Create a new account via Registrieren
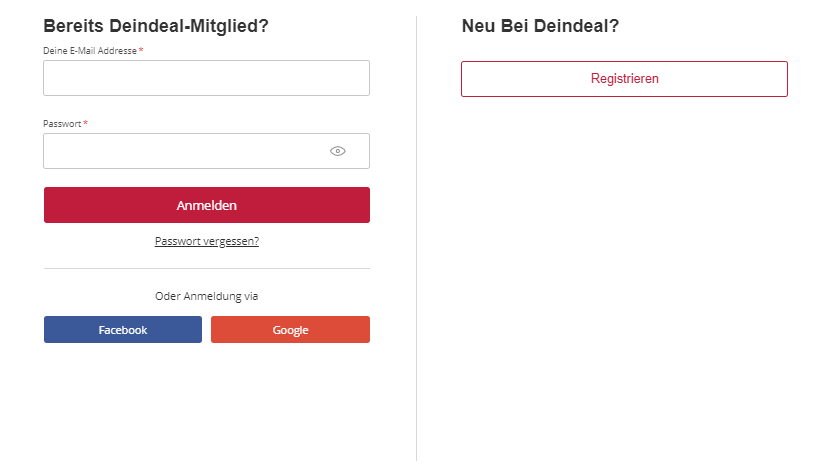This screenshot has width=829, height=474. (624, 79)
